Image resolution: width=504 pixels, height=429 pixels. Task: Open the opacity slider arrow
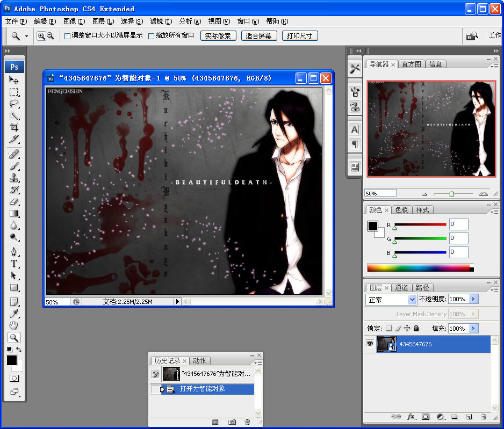click(x=473, y=299)
